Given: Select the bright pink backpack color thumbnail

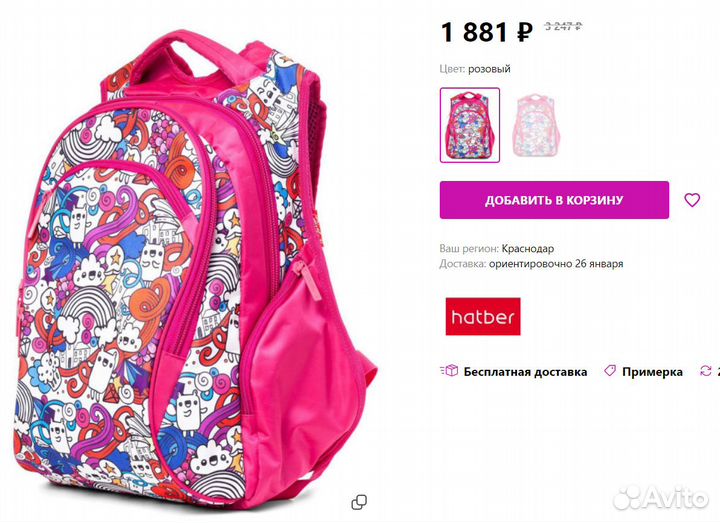Looking at the screenshot, I should 470,125.
